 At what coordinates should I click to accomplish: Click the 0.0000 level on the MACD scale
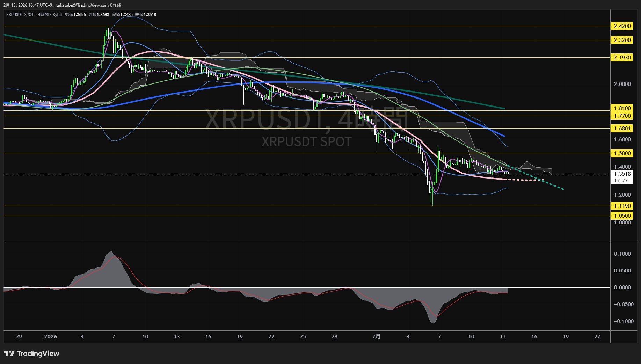[622, 287]
